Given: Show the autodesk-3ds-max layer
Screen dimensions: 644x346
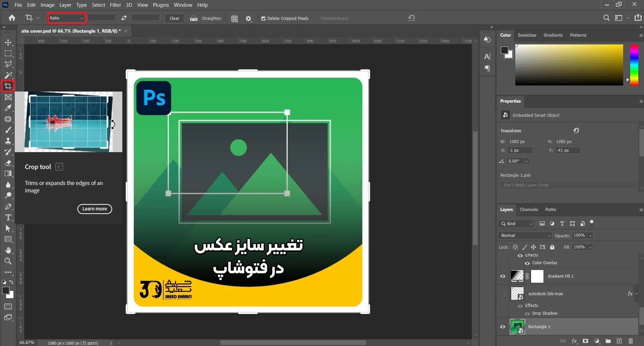Looking at the screenshot, I should (x=503, y=293).
